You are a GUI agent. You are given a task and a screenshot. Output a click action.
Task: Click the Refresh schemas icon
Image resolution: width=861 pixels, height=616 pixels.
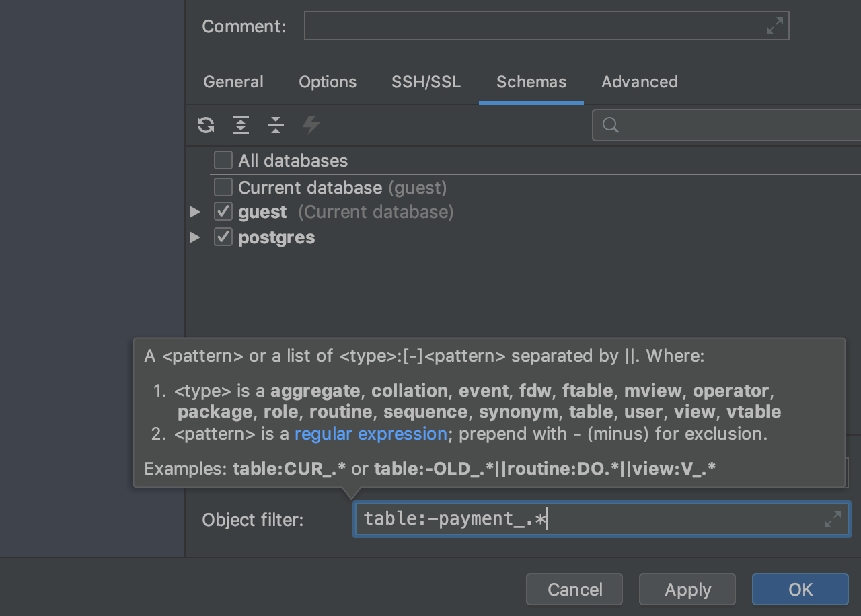[206, 125]
